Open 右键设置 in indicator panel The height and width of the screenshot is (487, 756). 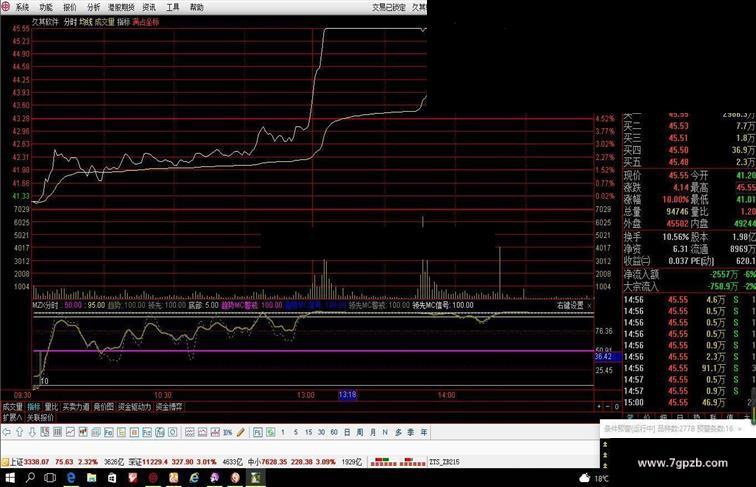coord(570,305)
